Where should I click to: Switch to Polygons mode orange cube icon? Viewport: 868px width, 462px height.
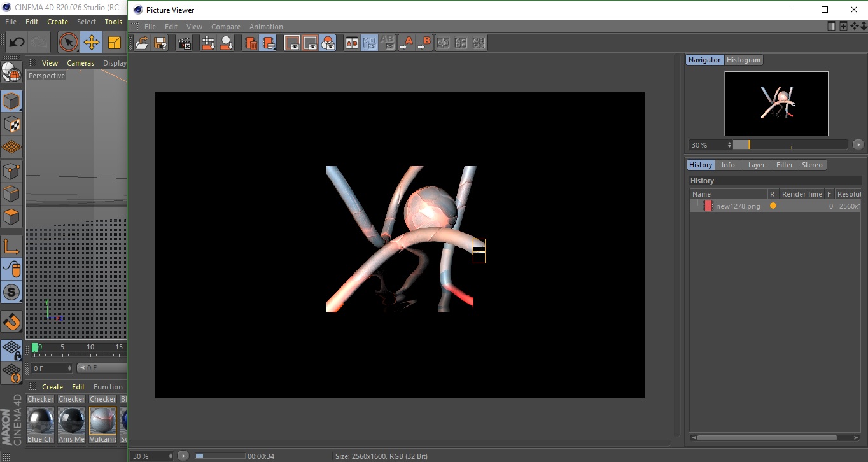coord(11,218)
